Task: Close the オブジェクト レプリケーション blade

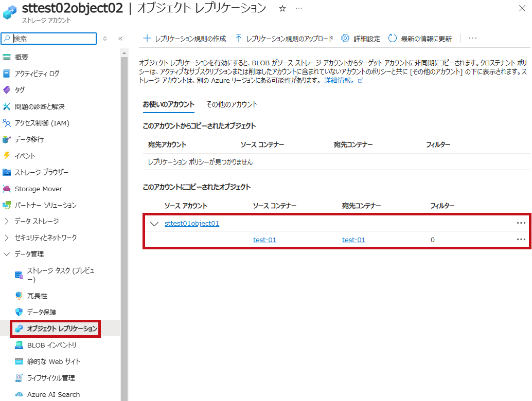Action: click(x=522, y=8)
